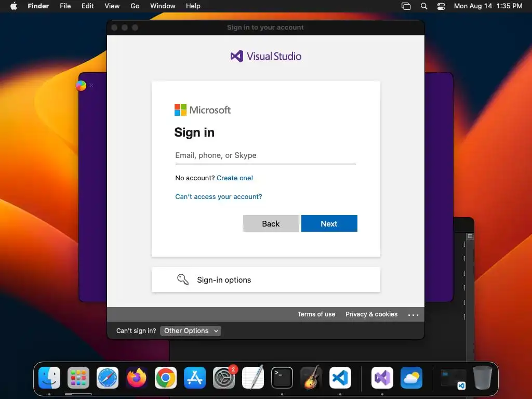Open Spotlight search in menu bar

pyautogui.click(x=424, y=6)
